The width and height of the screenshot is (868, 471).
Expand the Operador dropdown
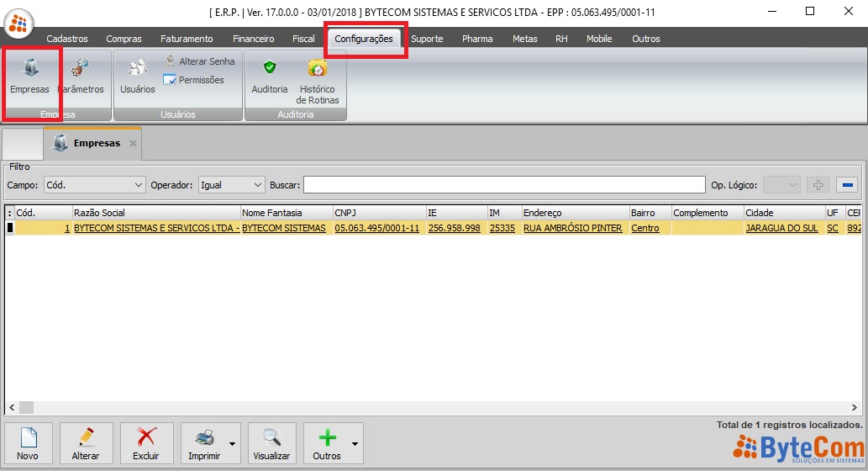coord(257,185)
